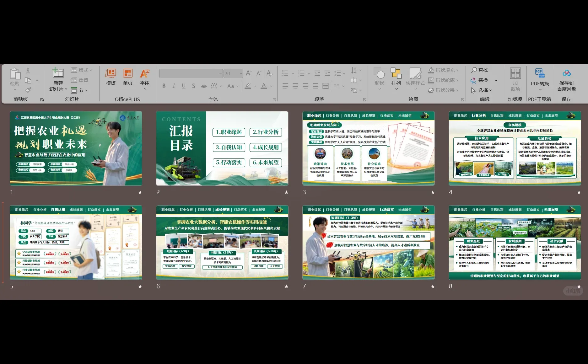Increase font size with large A icon
Screen dimensions: 588x364
point(249,73)
